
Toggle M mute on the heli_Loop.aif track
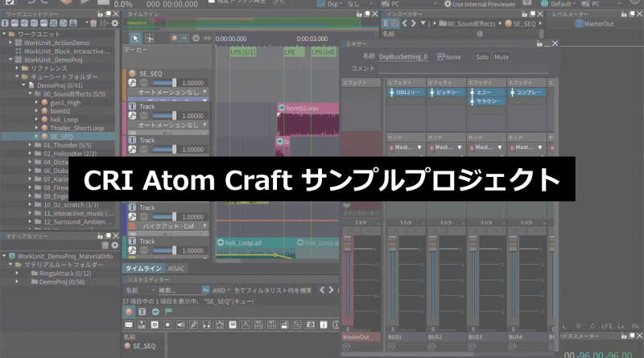(x=144, y=250)
